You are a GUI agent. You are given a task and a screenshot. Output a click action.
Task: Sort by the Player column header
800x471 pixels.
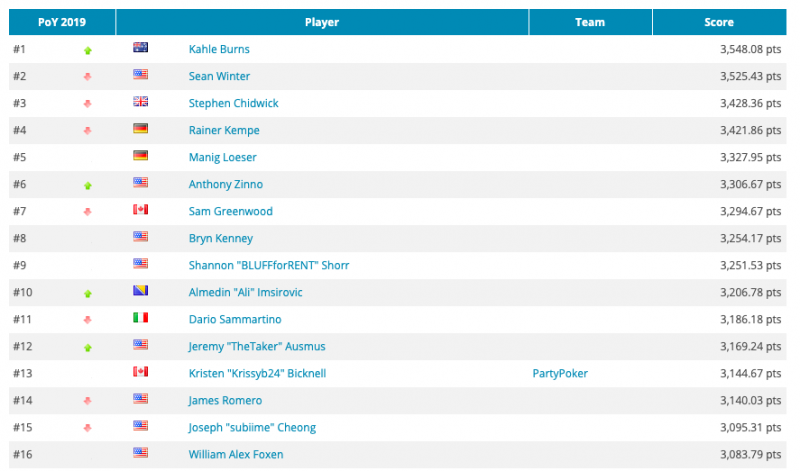click(x=321, y=22)
